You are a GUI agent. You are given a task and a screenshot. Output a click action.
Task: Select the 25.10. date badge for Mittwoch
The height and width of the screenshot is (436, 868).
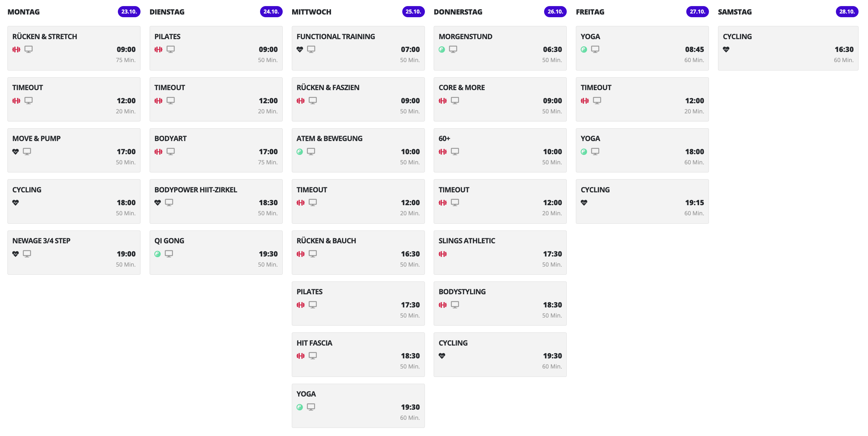pos(413,11)
